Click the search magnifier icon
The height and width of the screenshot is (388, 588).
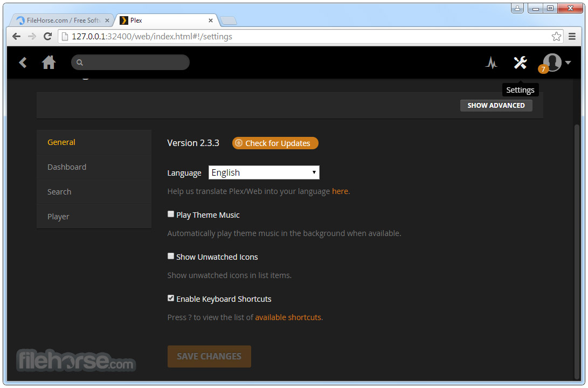pos(80,63)
